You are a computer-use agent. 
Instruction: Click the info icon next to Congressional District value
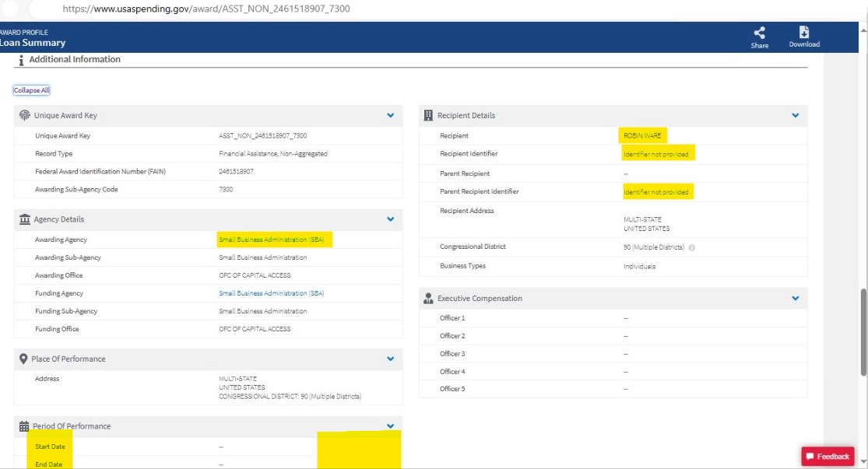692,247
